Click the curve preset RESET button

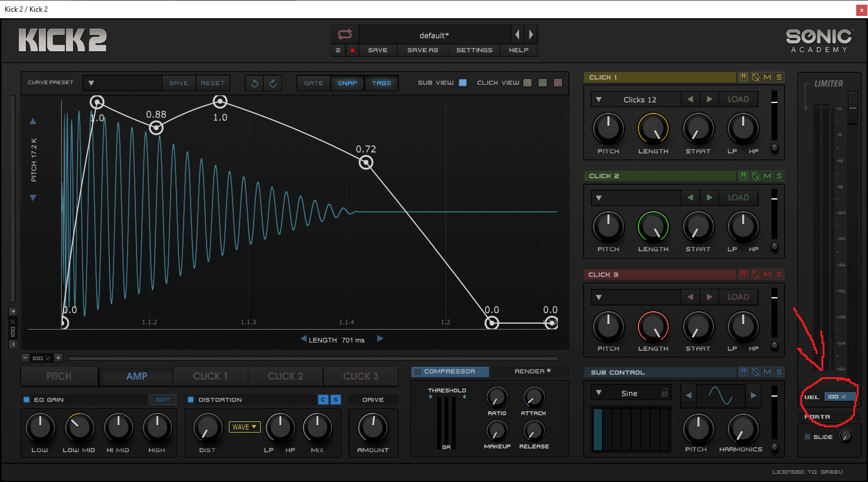pos(213,83)
